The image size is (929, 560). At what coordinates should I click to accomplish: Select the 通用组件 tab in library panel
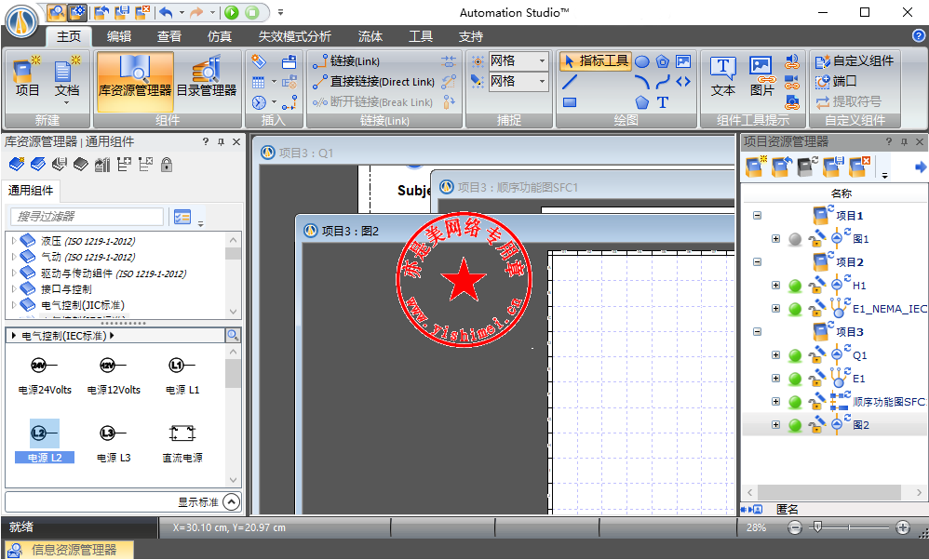point(30,191)
